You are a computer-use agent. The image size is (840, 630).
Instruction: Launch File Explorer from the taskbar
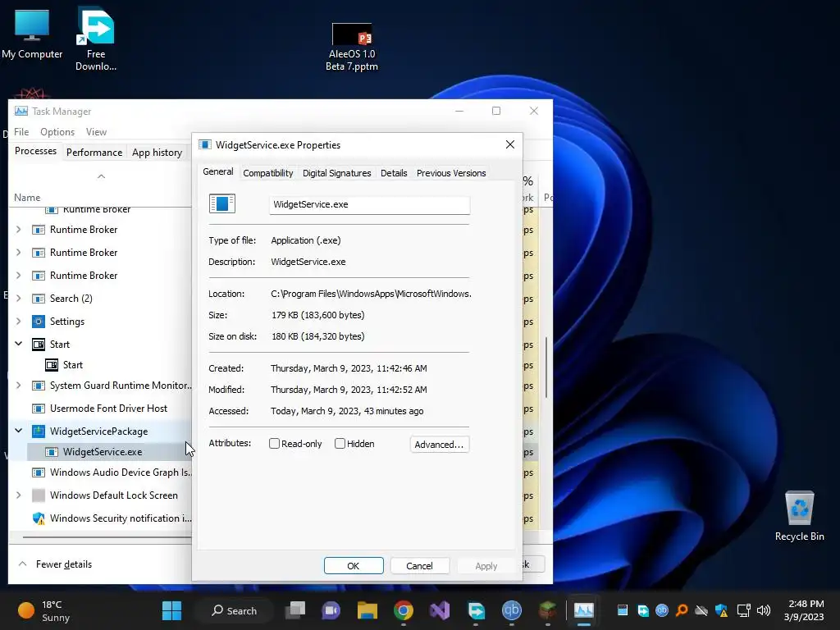coord(367,610)
